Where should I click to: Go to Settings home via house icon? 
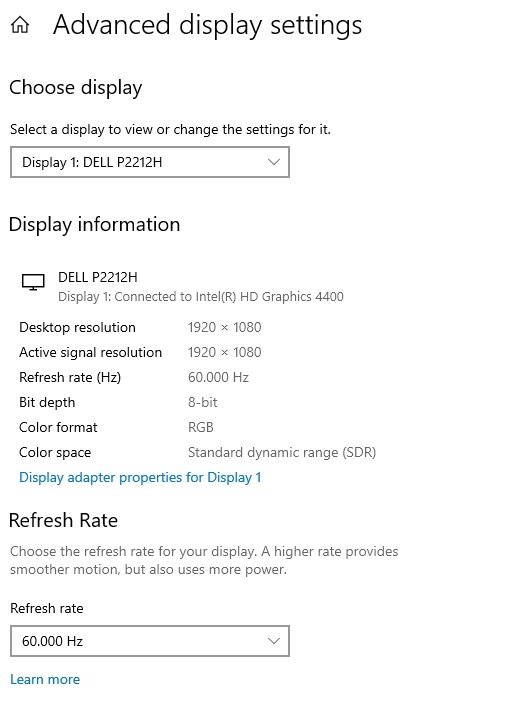pyautogui.click(x=20, y=24)
